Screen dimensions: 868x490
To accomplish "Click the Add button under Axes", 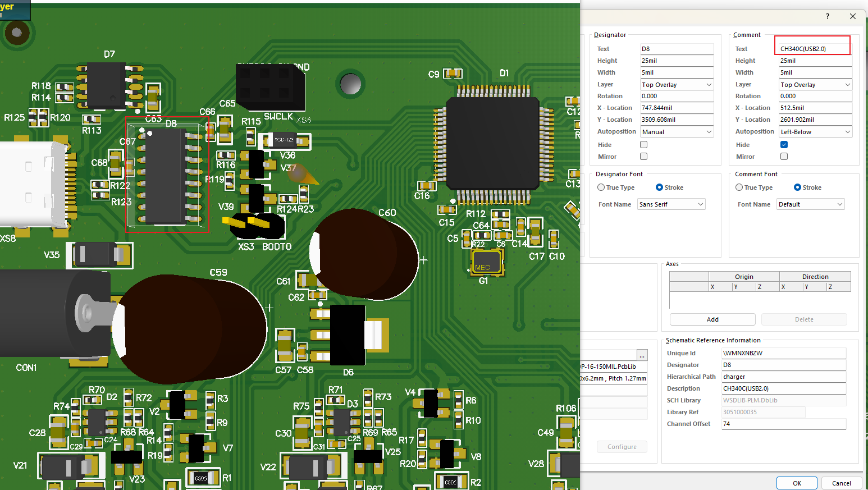I will click(712, 319).
